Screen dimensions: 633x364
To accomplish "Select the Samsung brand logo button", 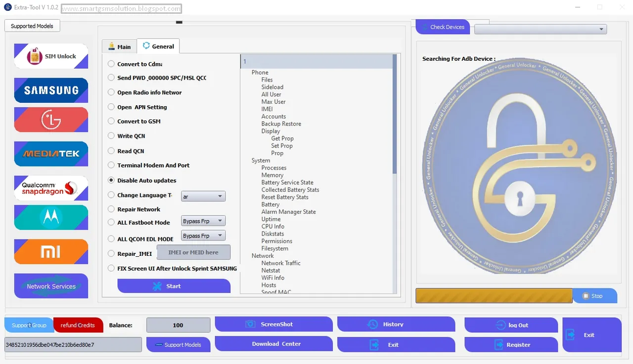I will point(51,90).
